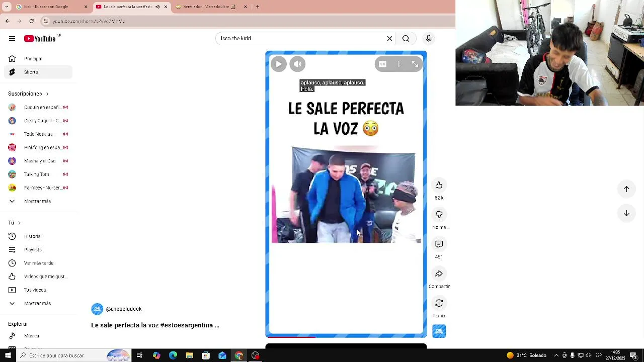
Task: Open Farmees - Nursery channel
Action: [38, 188]
